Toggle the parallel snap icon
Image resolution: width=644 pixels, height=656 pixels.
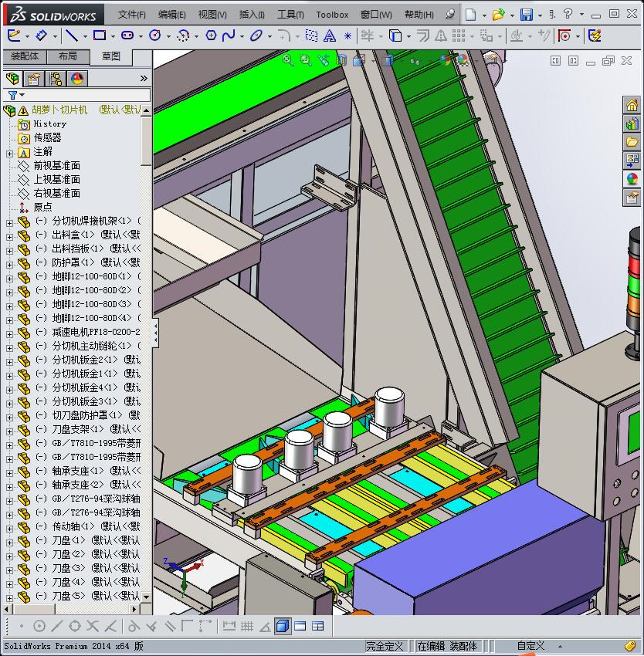coord(170,627)
